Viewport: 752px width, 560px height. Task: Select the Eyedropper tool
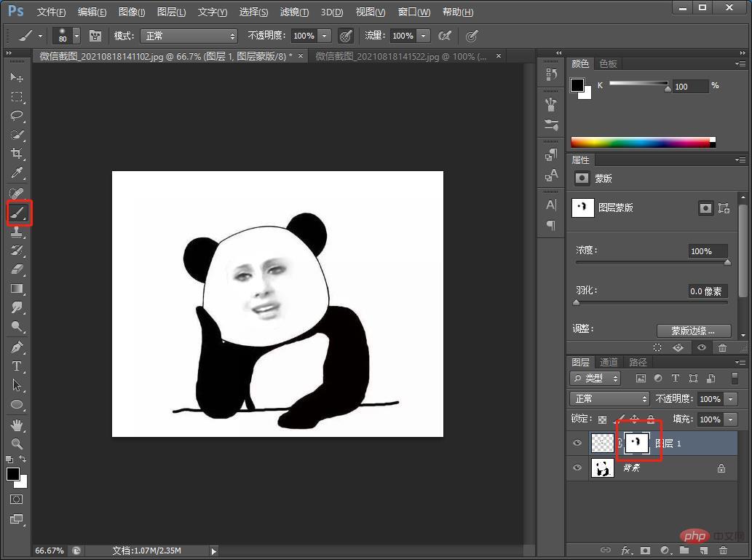pyautogui.click(x=17, y=173)
